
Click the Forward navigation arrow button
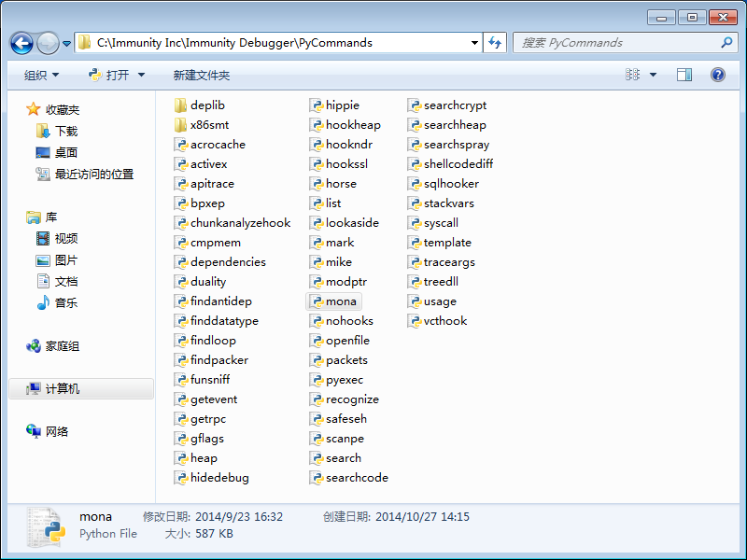coord(48,43)
